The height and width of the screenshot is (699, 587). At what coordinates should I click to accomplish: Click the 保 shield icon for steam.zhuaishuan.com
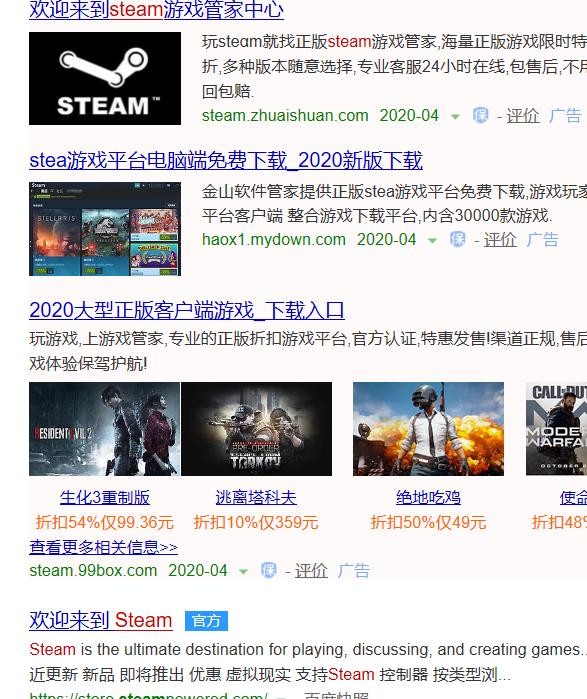click(x=480, y=115)
